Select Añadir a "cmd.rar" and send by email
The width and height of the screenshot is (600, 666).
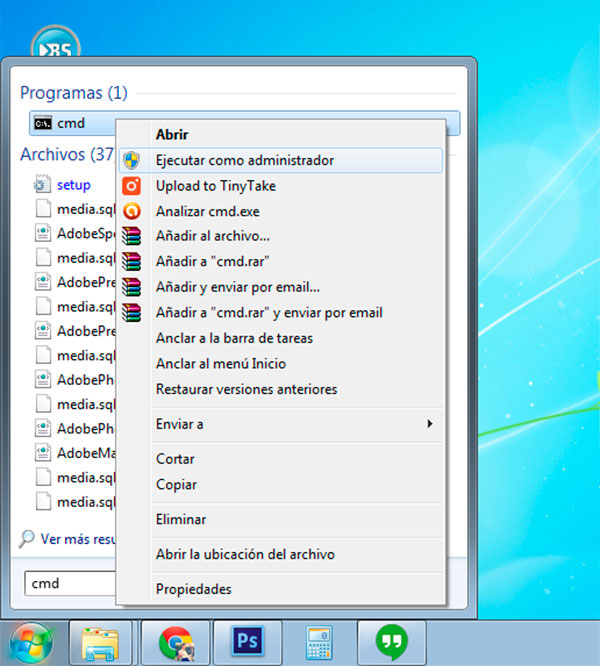point(268,313)
